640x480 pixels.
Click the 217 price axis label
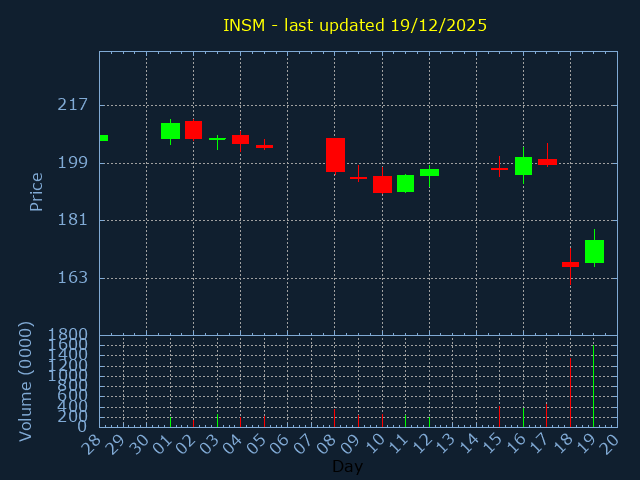73,105
